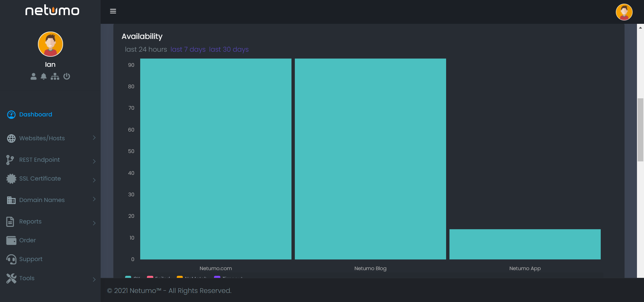Open notifications bell icon
Viewport: 644px width, 302px height.
click(x=44, y=77)
